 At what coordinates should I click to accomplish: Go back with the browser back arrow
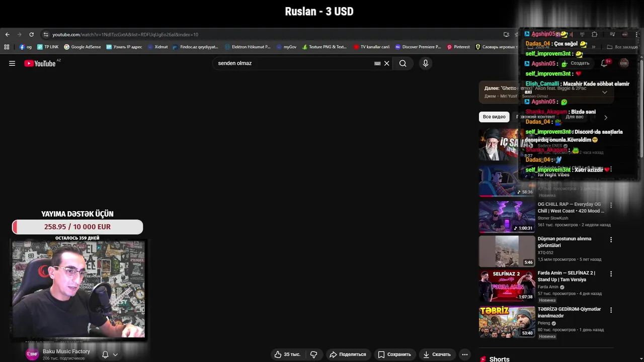point(7,35)
